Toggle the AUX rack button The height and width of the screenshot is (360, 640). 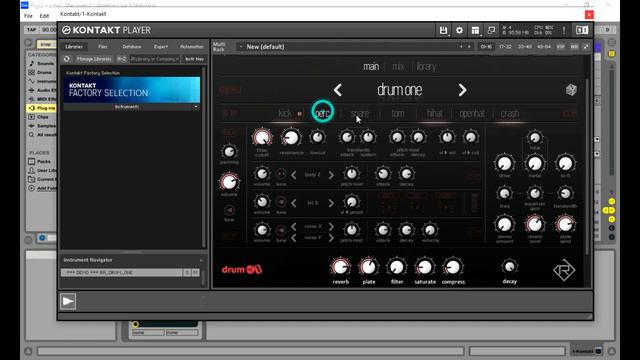pyautogui.click(x=574, y=47)
